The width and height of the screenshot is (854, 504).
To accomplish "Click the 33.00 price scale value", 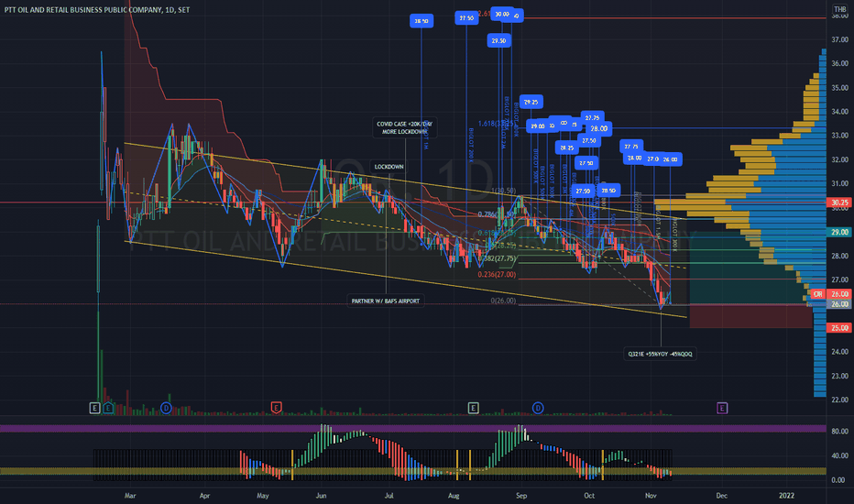I will coord(840,136).
